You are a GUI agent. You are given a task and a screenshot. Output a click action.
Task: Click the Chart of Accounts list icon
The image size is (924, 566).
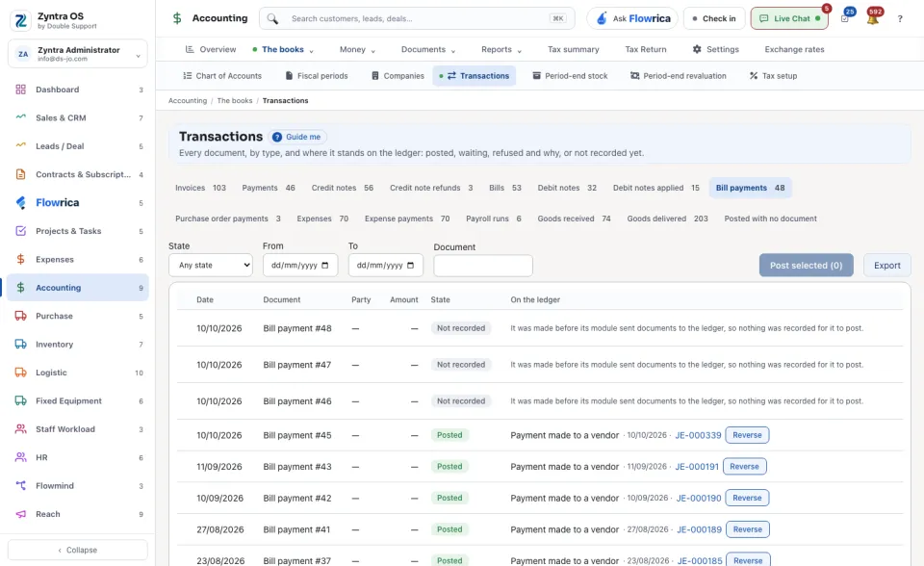188,76
